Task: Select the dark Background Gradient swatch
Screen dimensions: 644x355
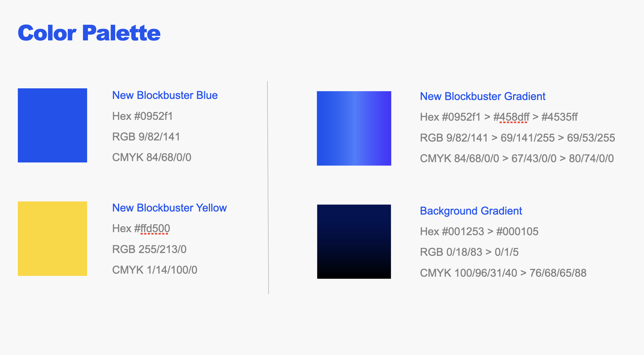Action: point(354,242)
